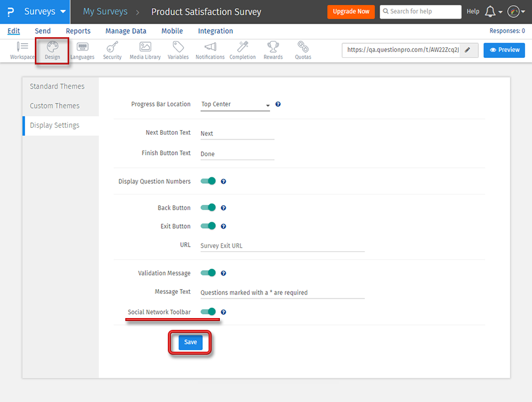Expand the user profile menu arrow
This screenshot has height=402, width=532.
pyautogui.click(x=523, y=12)
